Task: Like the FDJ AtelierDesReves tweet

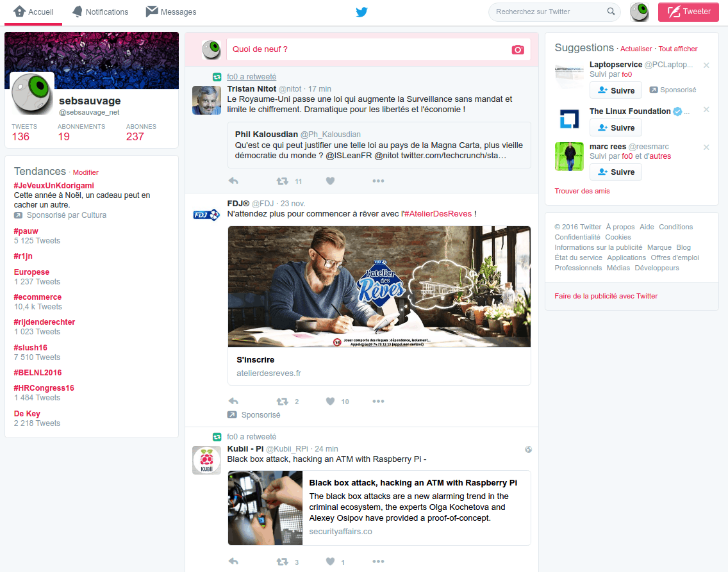Action: coord(330,402)
